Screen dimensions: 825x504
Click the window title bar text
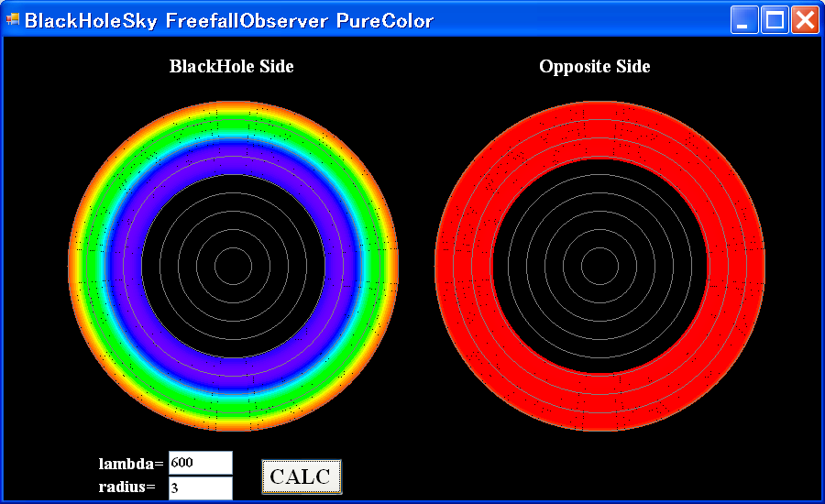229,20
